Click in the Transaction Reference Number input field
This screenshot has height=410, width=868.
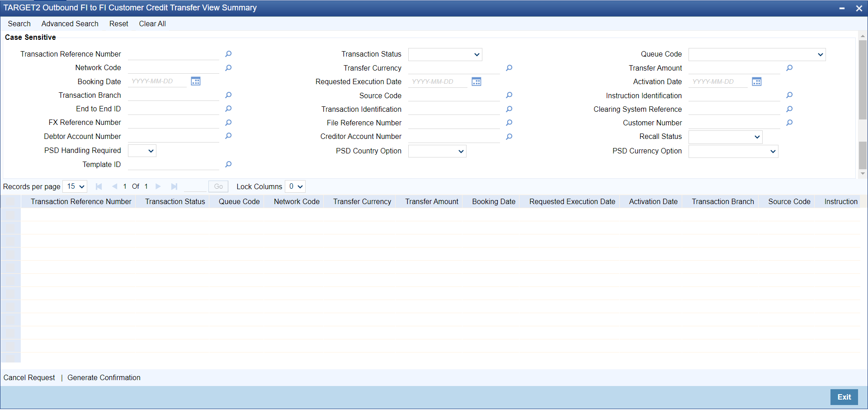pos(174,54)
